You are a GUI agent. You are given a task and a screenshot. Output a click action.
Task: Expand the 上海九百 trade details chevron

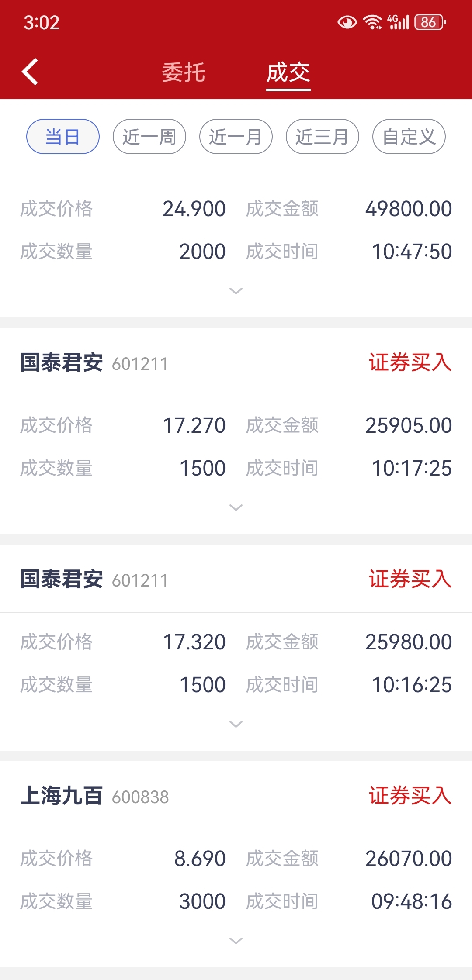point(236,941)
